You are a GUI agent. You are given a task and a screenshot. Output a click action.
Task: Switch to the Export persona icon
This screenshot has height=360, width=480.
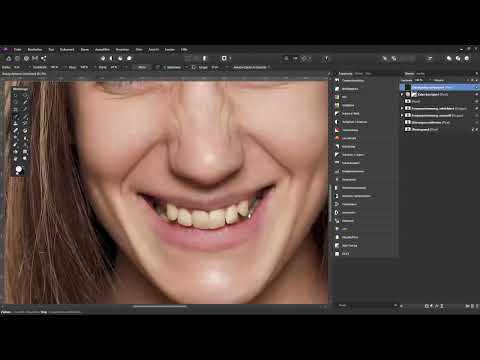44,58
